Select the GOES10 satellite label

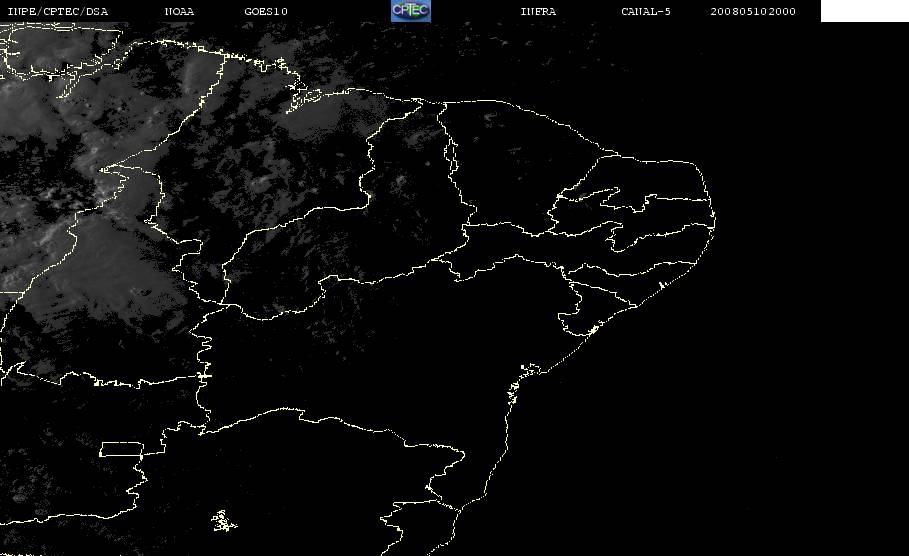click(266, 12)
